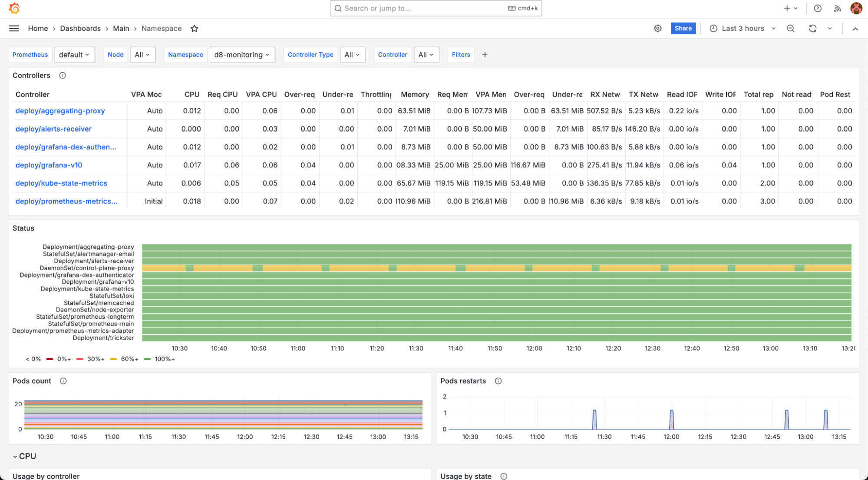Open the Last 3 hours time picker
The width and height of the screenshot is (868, 480).
pyautogui.click(x=743, y=28)
